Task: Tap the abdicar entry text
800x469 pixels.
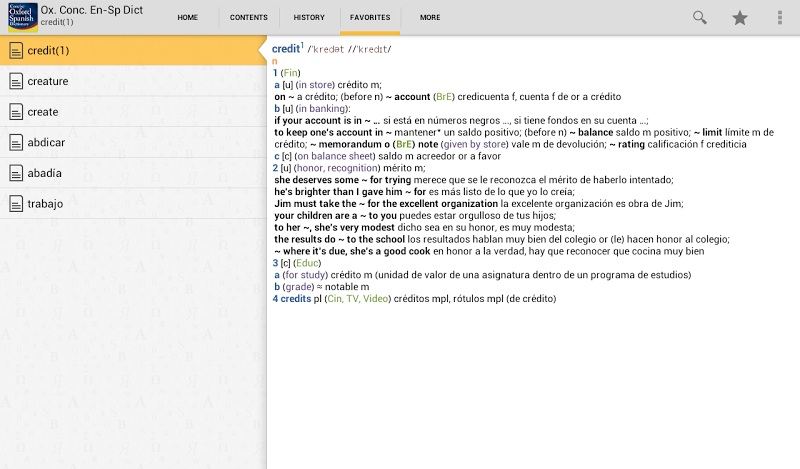Action: coord(47,142)
